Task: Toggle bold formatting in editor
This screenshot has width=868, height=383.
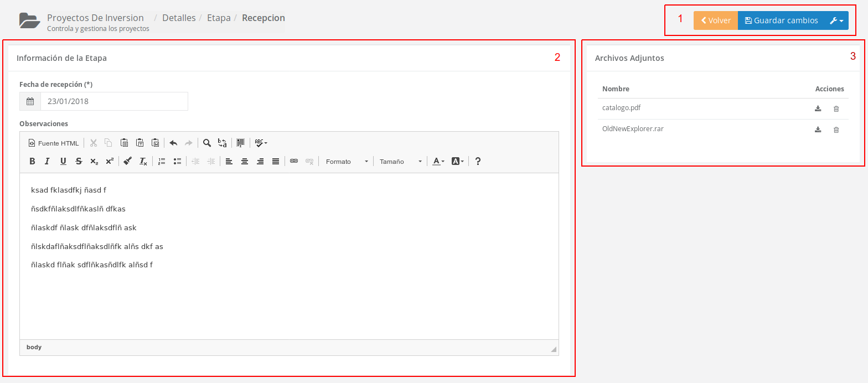Action: point(32,162)
